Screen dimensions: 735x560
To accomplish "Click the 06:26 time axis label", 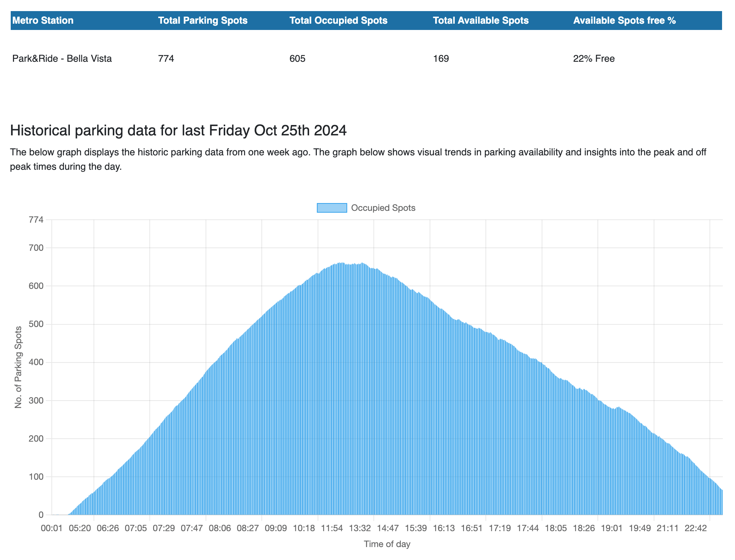I will pyautogui.click(x=108, y=528).
